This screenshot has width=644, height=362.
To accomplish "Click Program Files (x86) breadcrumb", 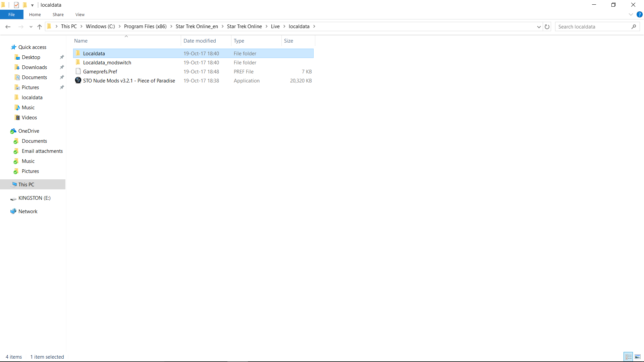I will click(145, 26).
